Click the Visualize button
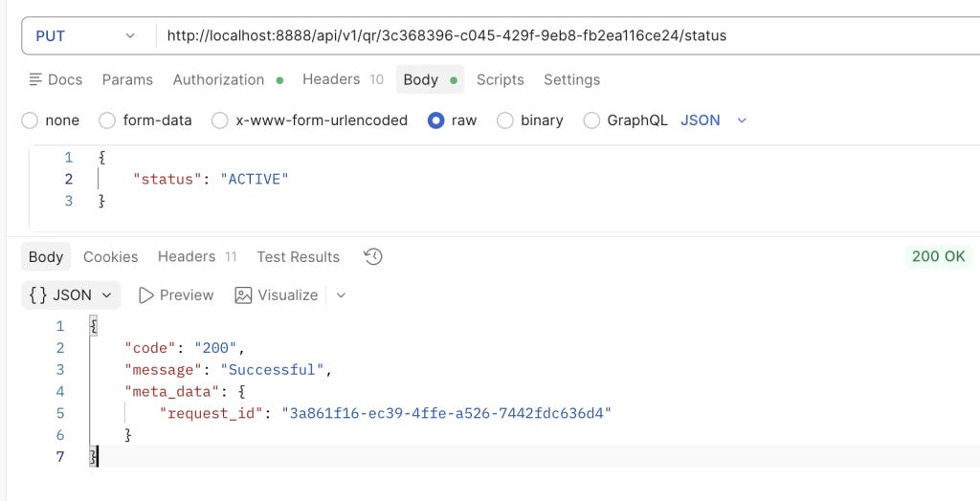 [277, 294]
